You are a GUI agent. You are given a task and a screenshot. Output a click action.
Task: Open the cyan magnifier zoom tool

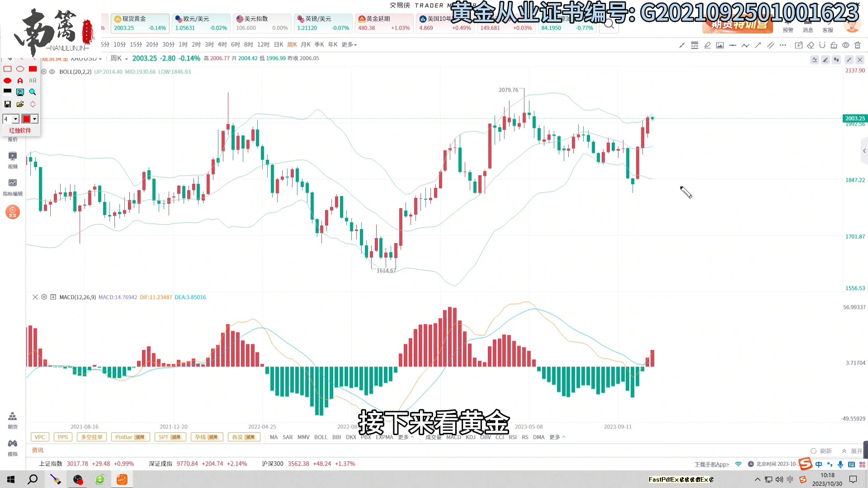tap(33, 92)
